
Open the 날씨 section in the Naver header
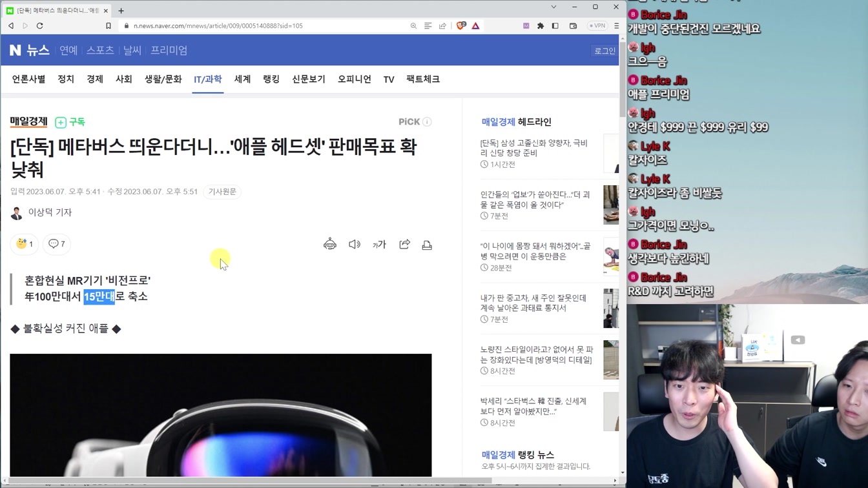click(132, 50)
